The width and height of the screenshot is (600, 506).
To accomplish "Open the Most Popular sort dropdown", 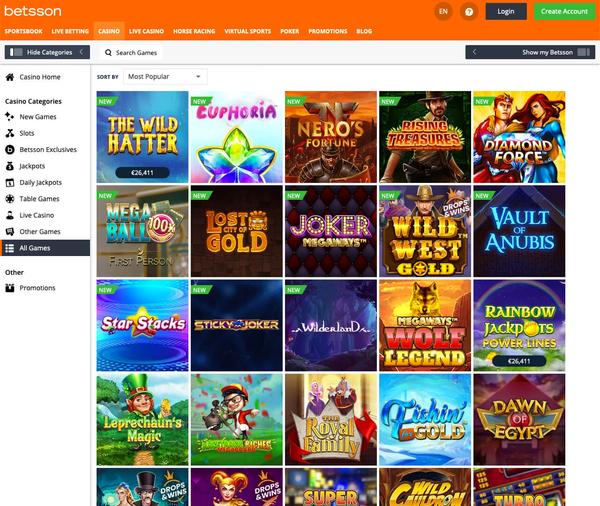I will click(x=165, y=77).
